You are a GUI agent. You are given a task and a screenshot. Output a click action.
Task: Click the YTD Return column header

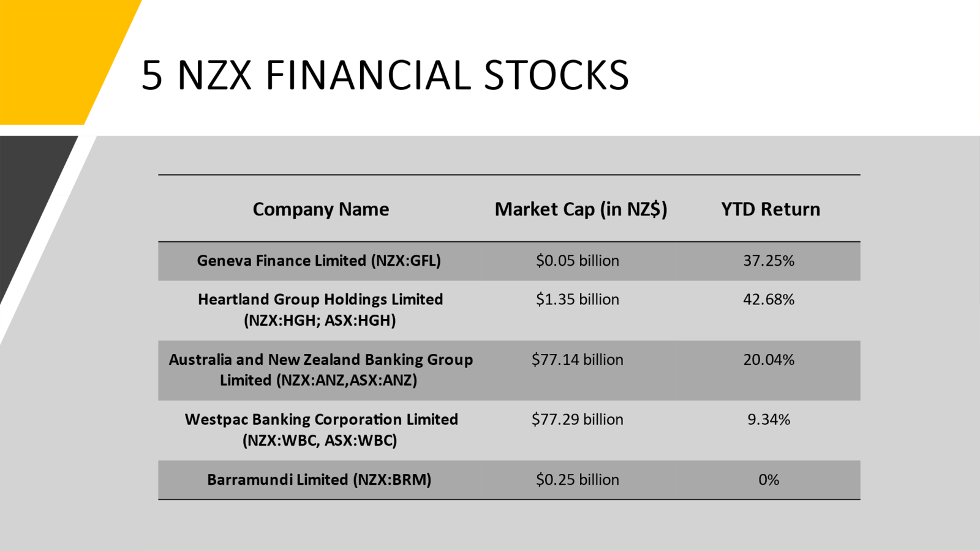point(770,209)
